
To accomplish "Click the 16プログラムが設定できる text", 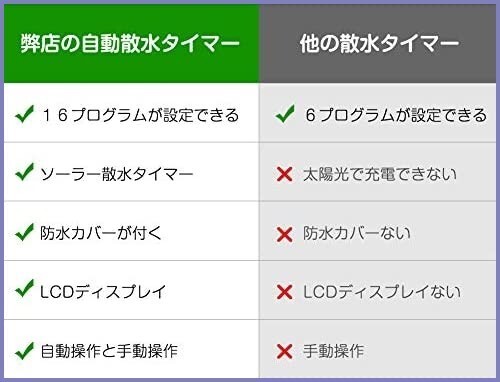I will [x=140, y=115].
